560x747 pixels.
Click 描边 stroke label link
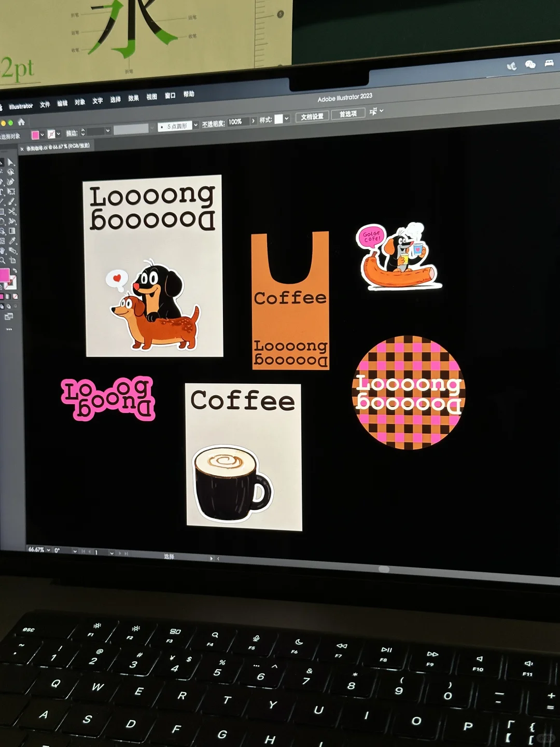click(x=72, y=133)
